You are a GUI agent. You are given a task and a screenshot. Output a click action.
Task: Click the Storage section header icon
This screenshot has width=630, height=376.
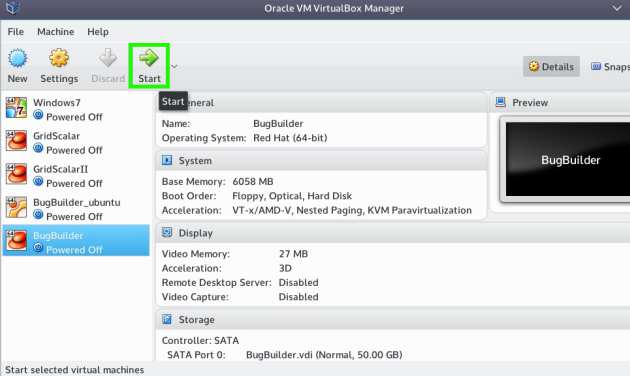167,319
